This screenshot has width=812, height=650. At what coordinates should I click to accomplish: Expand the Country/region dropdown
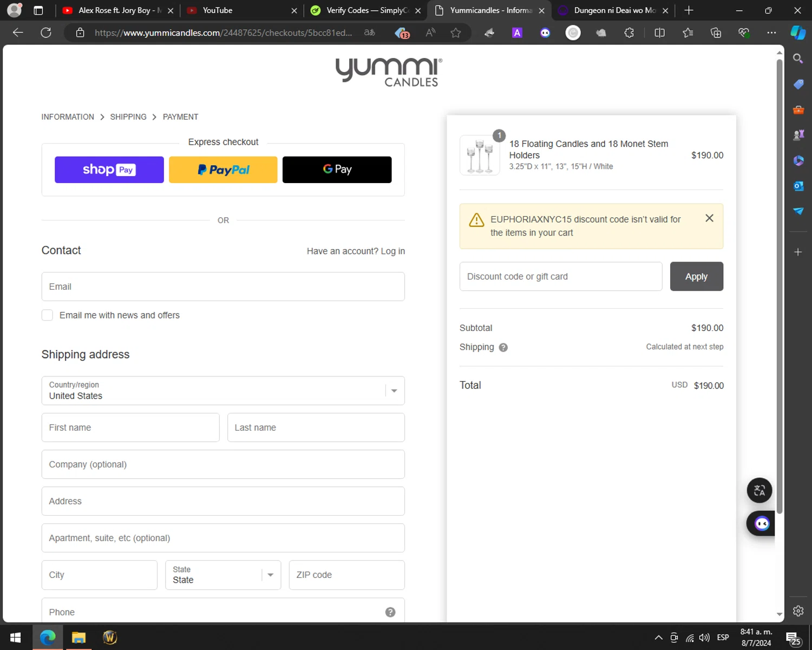click(x=223, y=391)
